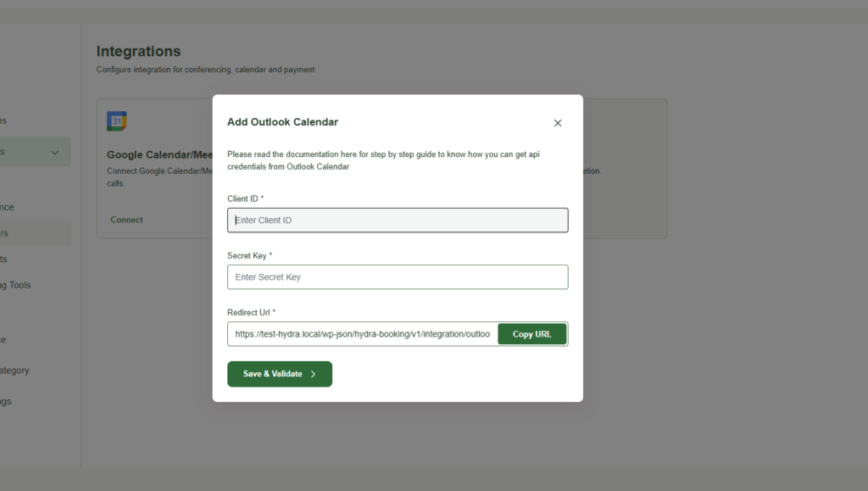This screenshot has width=868, height=491.
Task: Click Connect on the Google Calendar card
Action: (126, 220)
